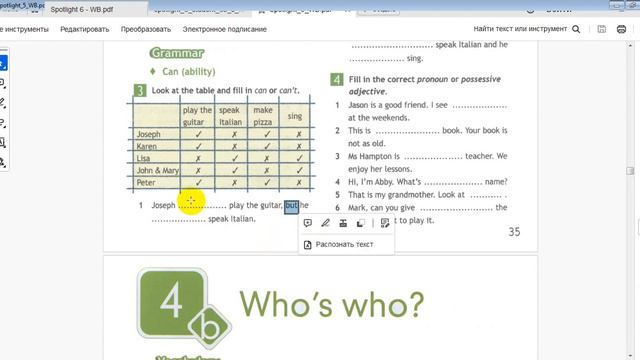Image resolution: width=640 pixels, height=360 pixels.
Task: Click the document icon beside Распознать текст
Action: tap(308, 244)
